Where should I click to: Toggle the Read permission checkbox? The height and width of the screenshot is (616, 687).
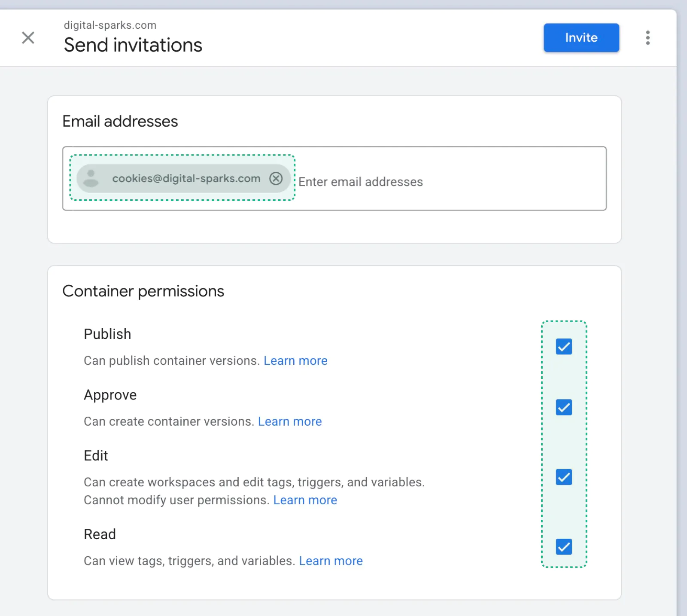(563, 547)
